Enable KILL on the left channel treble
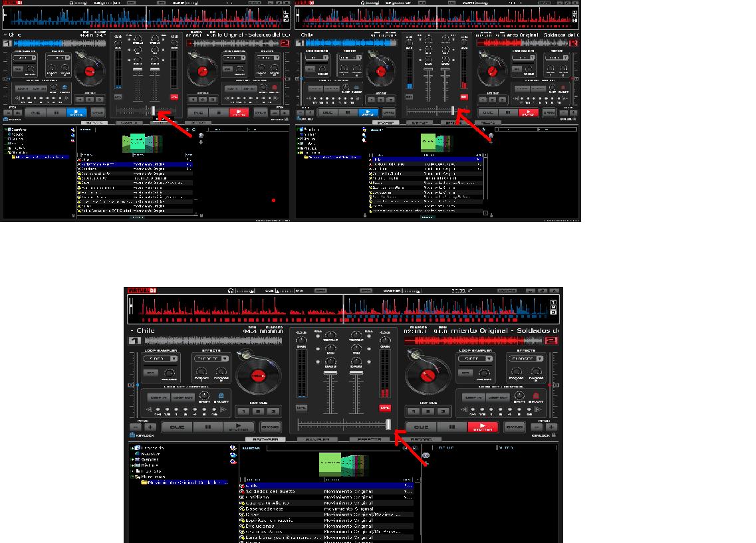Screen dimensions: 756x543 317,336
